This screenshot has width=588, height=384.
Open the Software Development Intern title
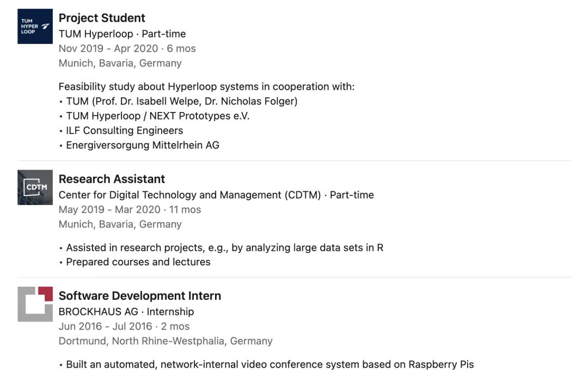[140, 296]
